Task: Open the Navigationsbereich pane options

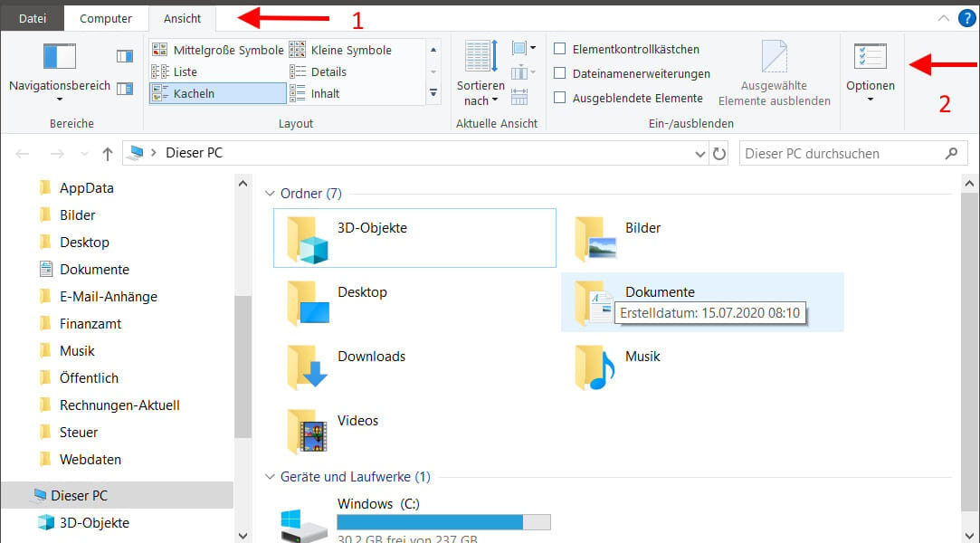Action: tap(60, 71)
